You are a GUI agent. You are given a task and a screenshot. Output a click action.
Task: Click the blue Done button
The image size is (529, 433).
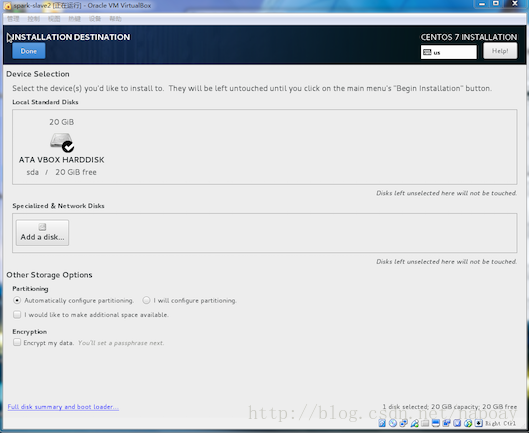29,51
